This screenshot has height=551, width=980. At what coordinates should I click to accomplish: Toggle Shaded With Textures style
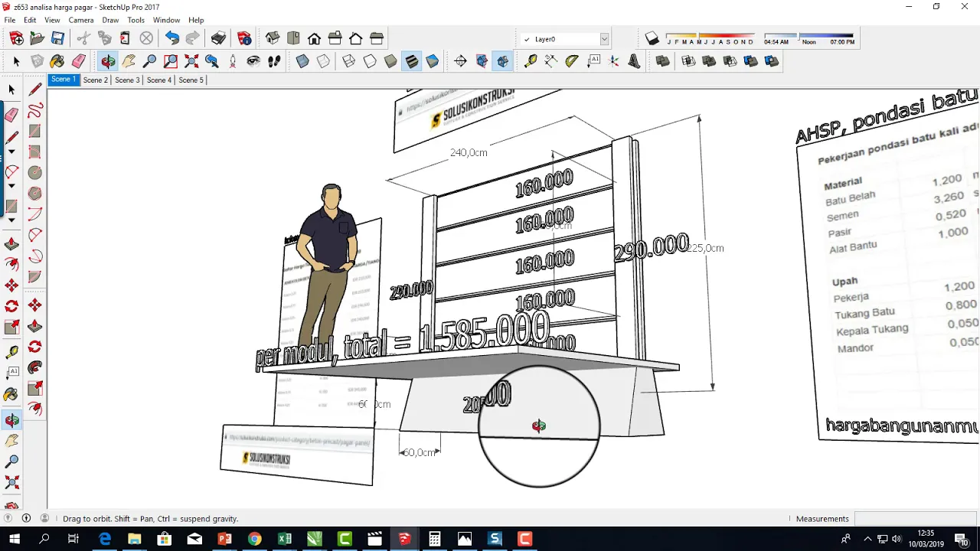click(x=411, y=61)
